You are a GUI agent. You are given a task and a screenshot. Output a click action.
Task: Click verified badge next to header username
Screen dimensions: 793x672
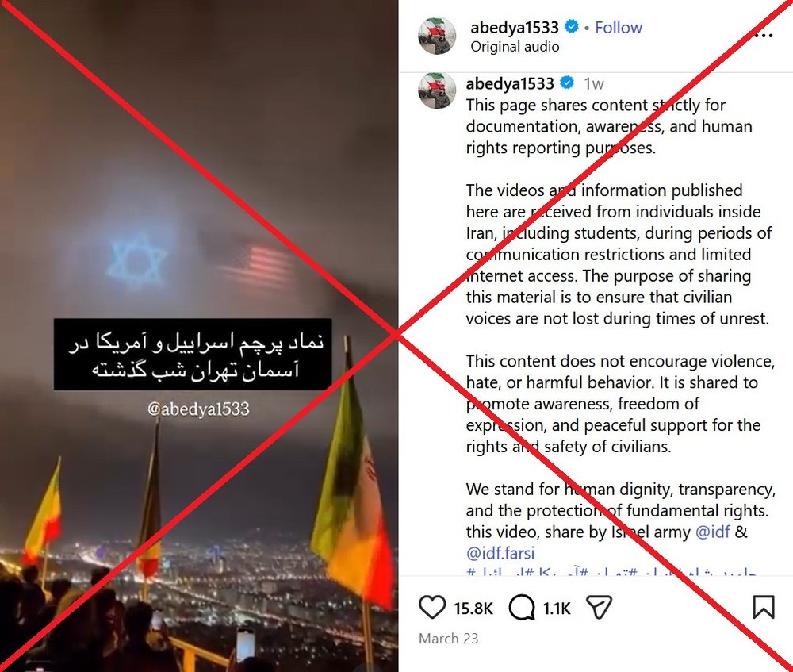[572, 26]
